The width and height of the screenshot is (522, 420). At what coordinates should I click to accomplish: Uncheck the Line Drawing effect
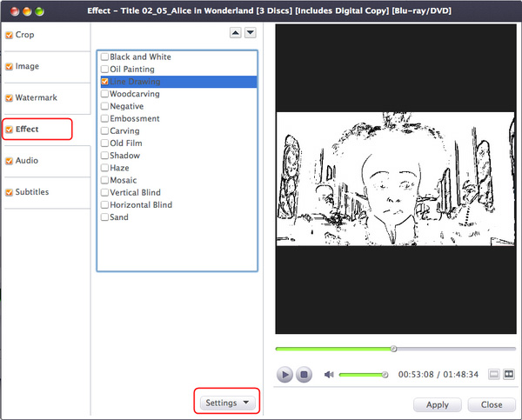(x=105, y=82)
